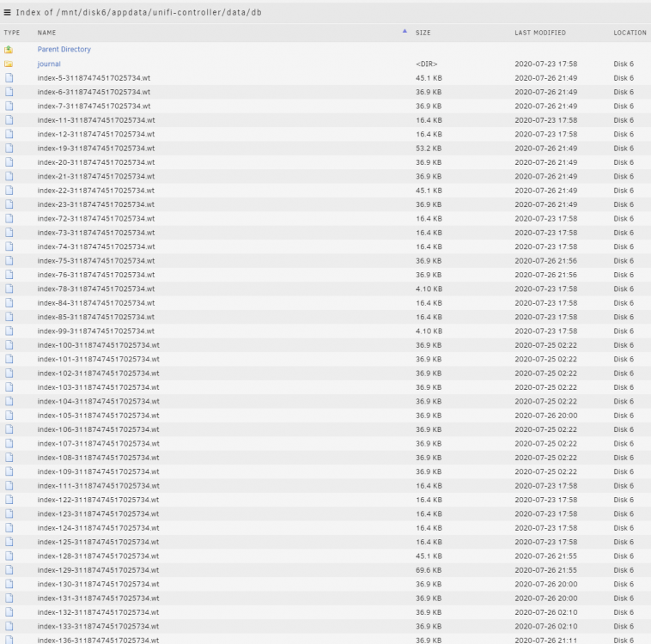Click file icon for index-73 row
This screenshot has width=651, height=644.
click(9, 233)
